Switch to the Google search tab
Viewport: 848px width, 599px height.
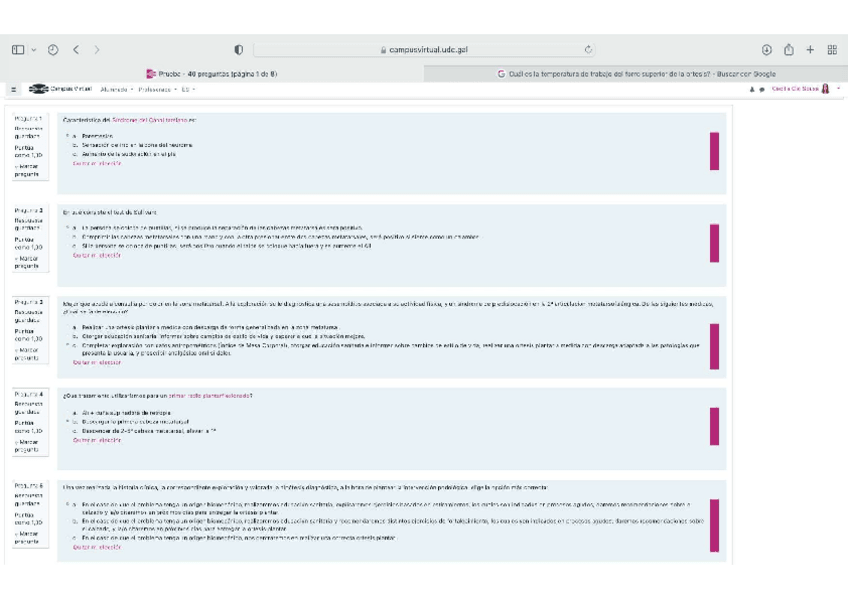pyautogui.click(x=636, y=73)
